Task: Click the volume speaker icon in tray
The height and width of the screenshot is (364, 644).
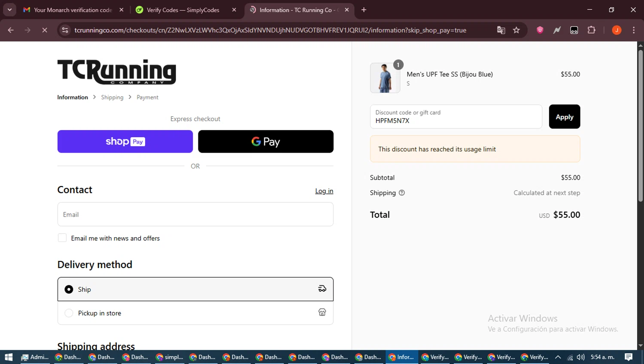Action: point(580,357)
